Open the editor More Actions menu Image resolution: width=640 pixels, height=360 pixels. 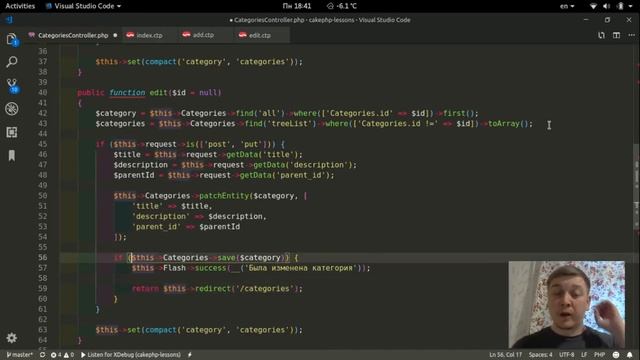click(631, 36)
